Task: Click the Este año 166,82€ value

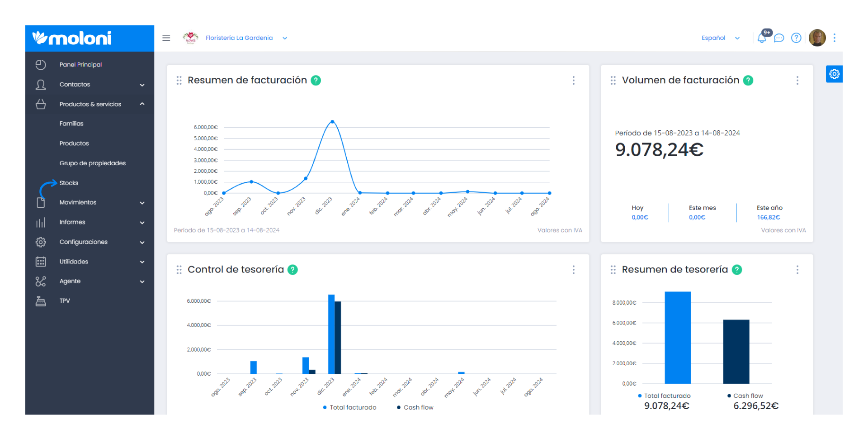Action: tap(769, 218)
